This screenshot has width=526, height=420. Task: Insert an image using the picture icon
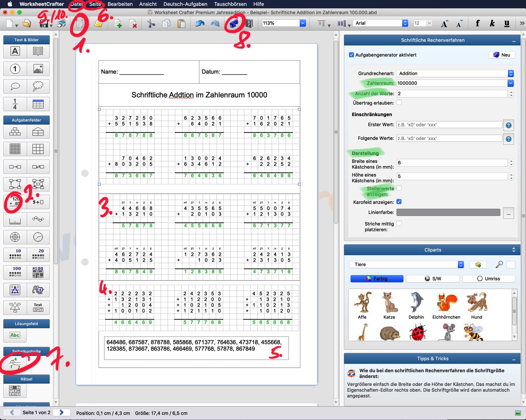[x=38, y=69]
